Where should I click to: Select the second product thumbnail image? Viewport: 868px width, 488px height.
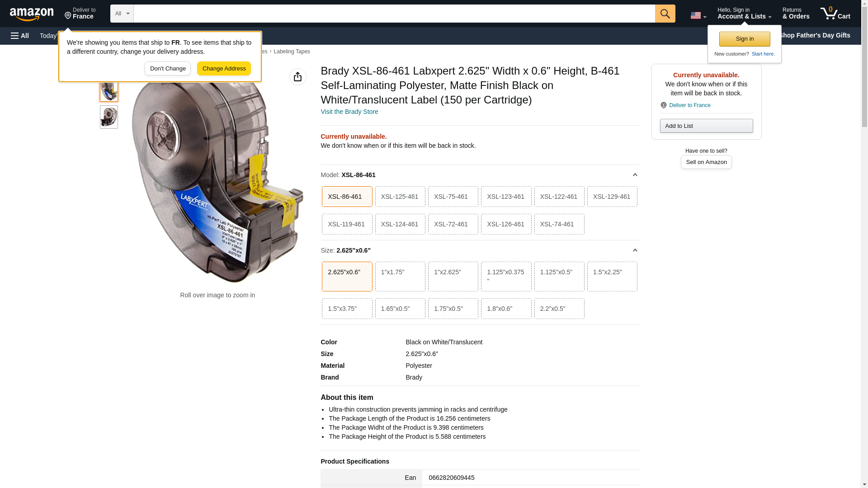pos(108,117)
